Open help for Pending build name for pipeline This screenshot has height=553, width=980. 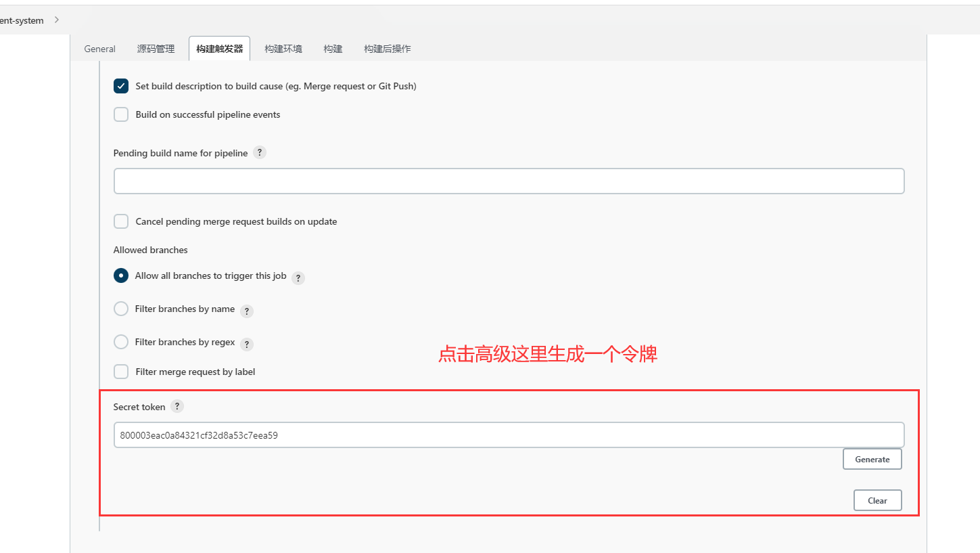pyautogui.click(x=260, y=153)
